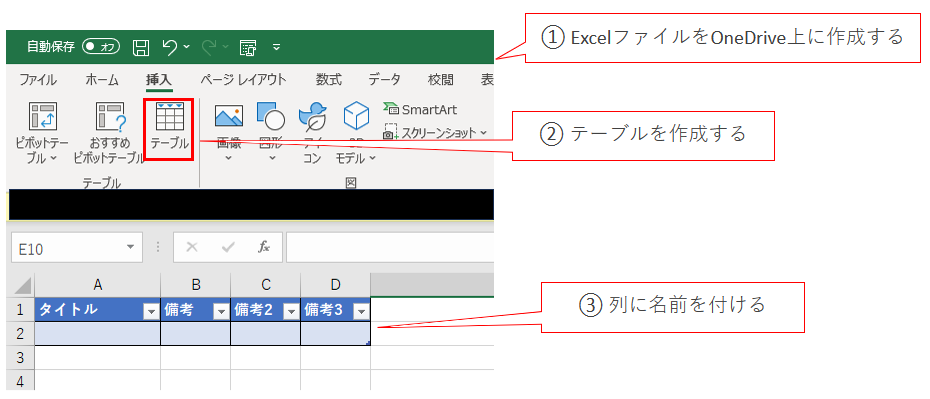The height and width of the screenshot is (399, 930).
Task: Select row 3 header
Action: click(21, 357)
